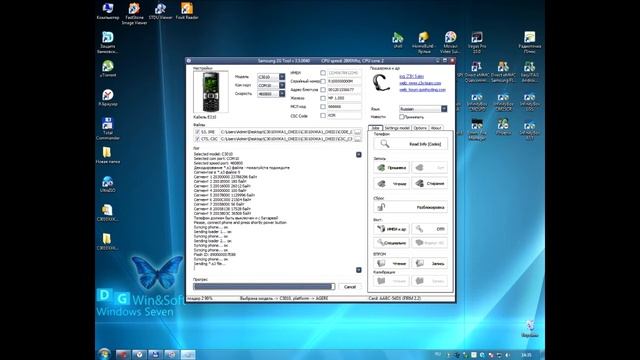Click the ИМЕИ и др. button
640x360 pixels.
(x=391, y=229)
